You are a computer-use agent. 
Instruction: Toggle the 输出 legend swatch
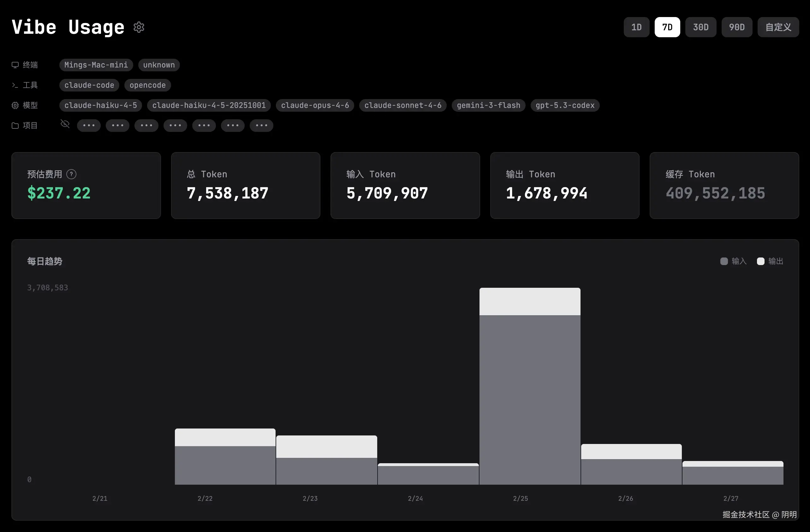[x=760, y=261]
